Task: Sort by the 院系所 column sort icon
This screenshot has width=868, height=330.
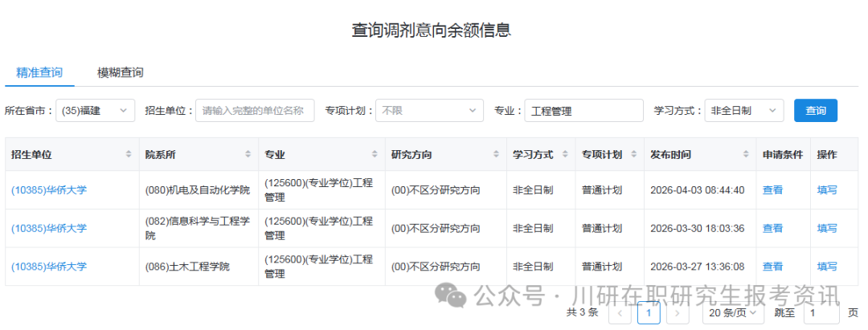Action: [248, 154]
